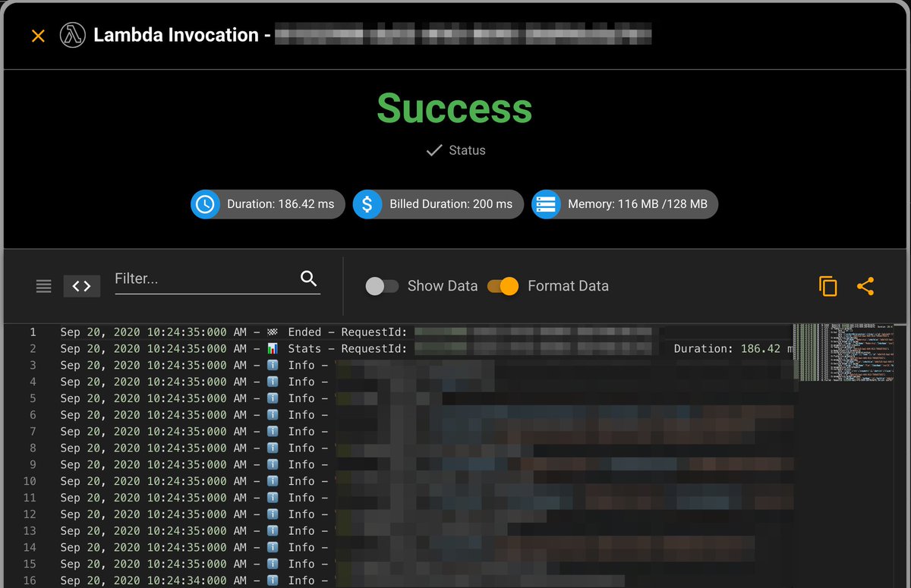Click line number 5 in gutter
The width and height of the screenshot is (911, 588).
pyautogui.click(x=33, y=398)
